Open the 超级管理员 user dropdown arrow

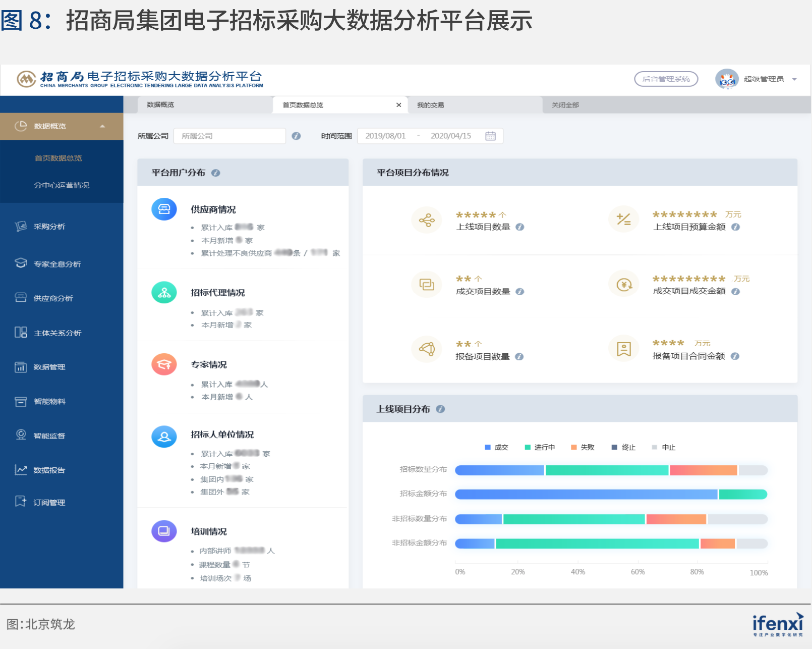(794, 79)
